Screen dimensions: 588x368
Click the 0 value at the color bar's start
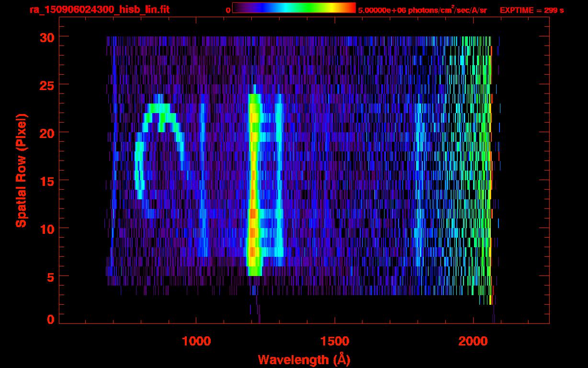pos(228,10)
